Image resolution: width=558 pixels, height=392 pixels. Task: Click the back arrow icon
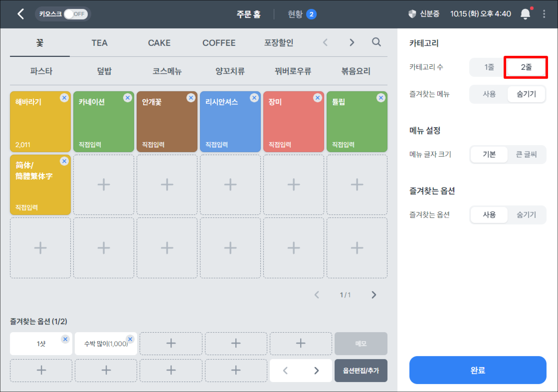(21, 14)
